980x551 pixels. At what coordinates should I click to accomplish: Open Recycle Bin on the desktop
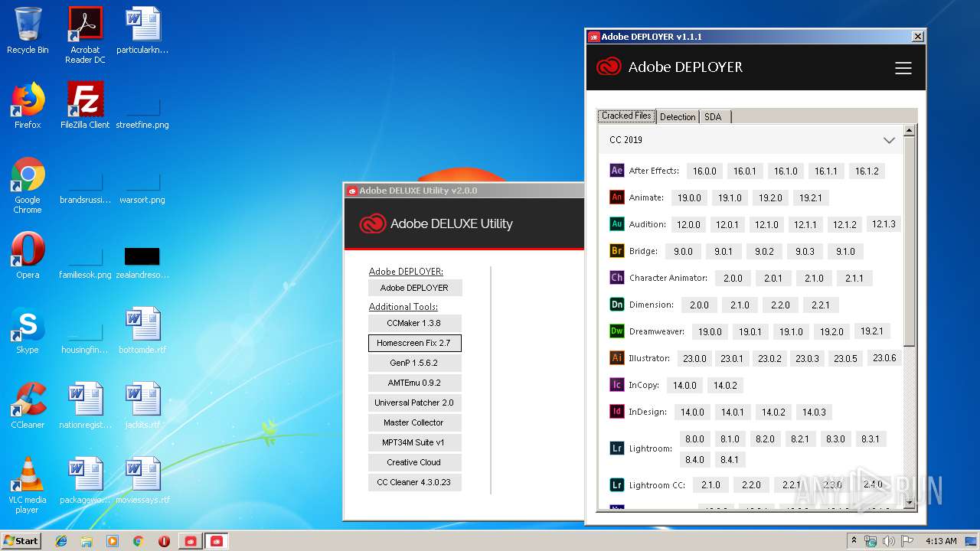tap(28, 31)
